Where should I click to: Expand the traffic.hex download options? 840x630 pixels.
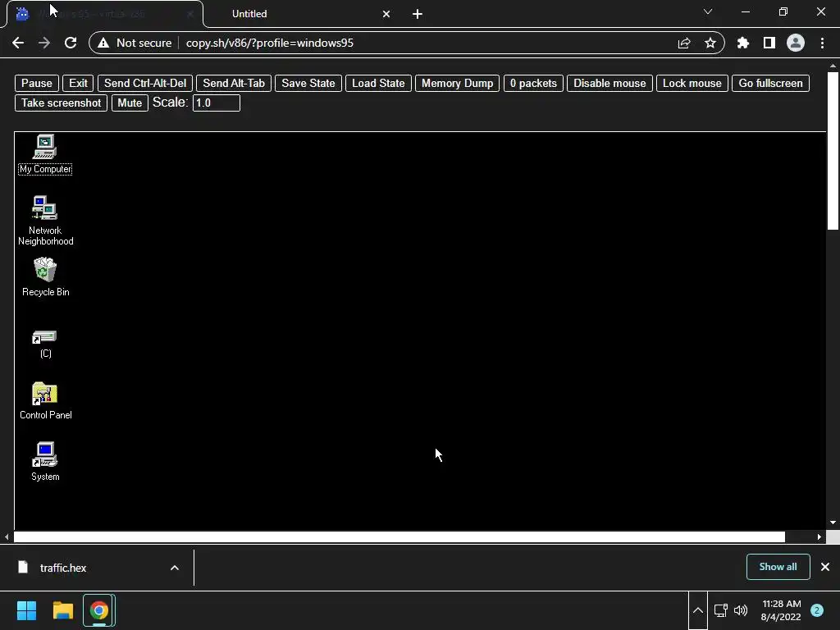click(175, 568)
